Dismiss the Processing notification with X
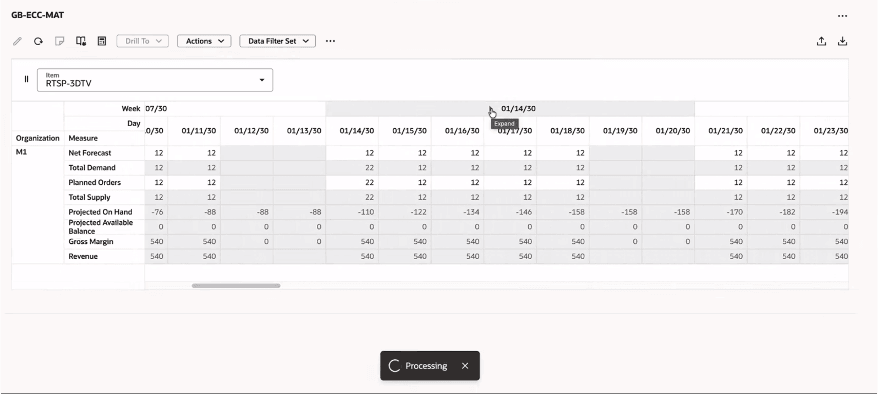This screenshot has width=878, height=394. click(465, 365)
